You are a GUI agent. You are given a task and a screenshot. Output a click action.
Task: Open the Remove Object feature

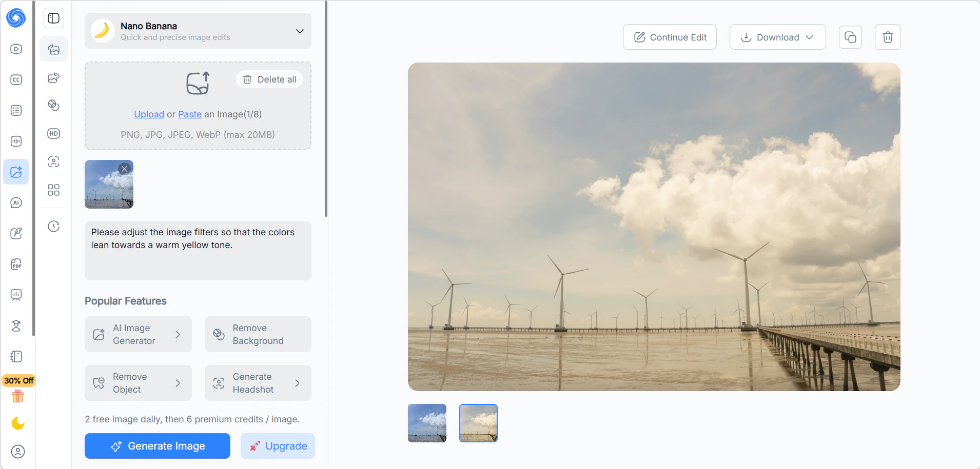pyautogui.click(x=138, y=383)
